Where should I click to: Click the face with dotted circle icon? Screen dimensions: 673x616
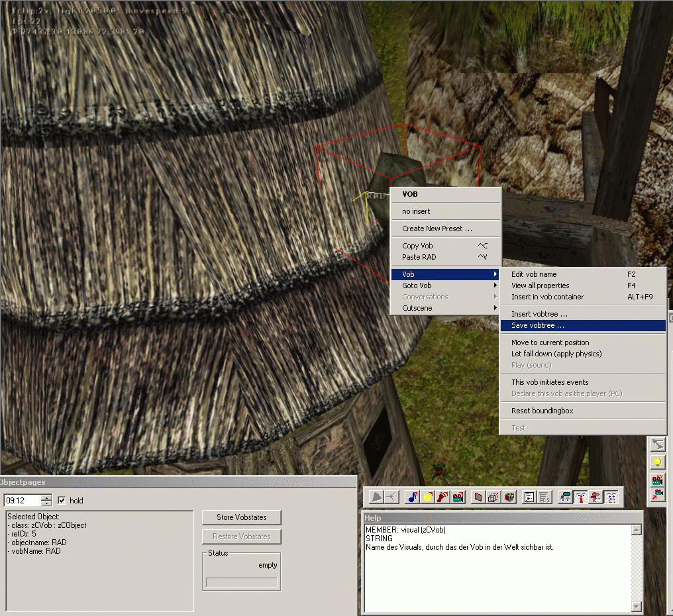click(611, 497)
